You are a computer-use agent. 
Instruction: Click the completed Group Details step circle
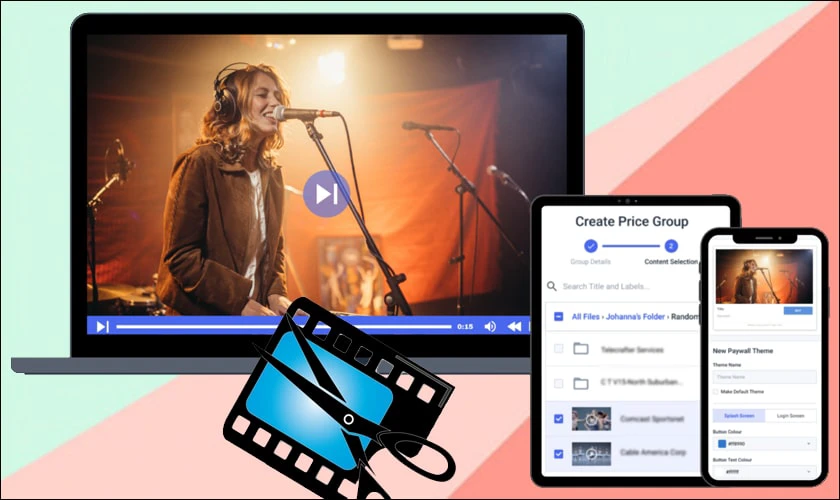coord(590,246)
